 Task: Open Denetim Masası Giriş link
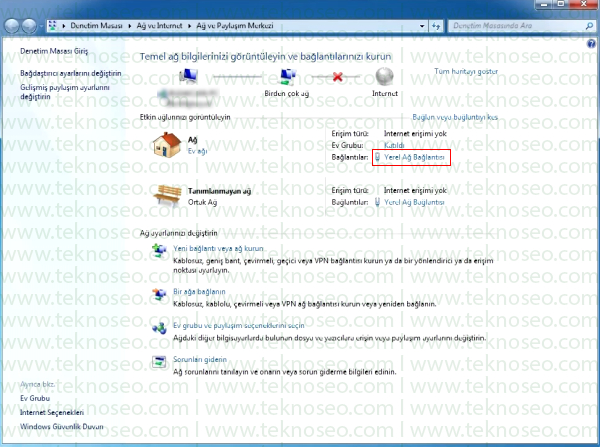coord(54,51)
